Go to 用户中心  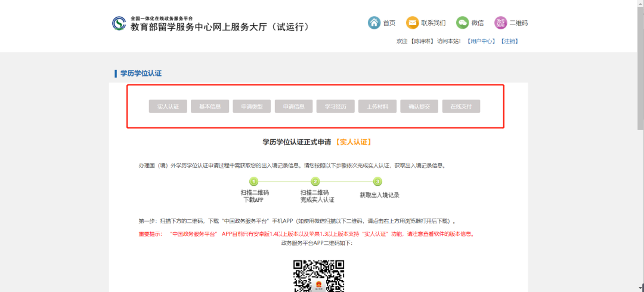(x=481, y=41)
